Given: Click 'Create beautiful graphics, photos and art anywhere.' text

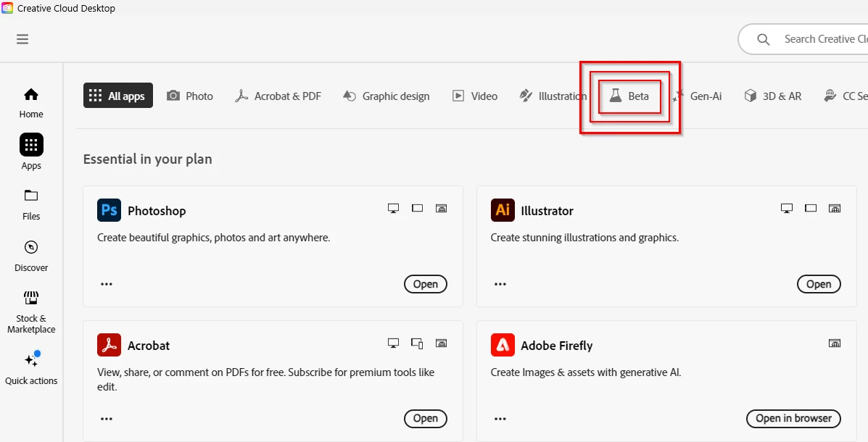Looking at the screenshot, I should [x=214, y=238].
